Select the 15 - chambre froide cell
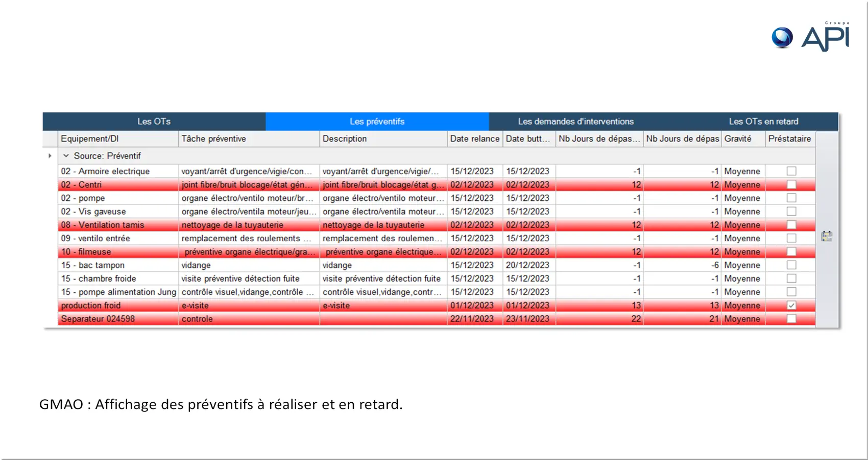This screenshot has height=460, width=868. pos(118,279)
